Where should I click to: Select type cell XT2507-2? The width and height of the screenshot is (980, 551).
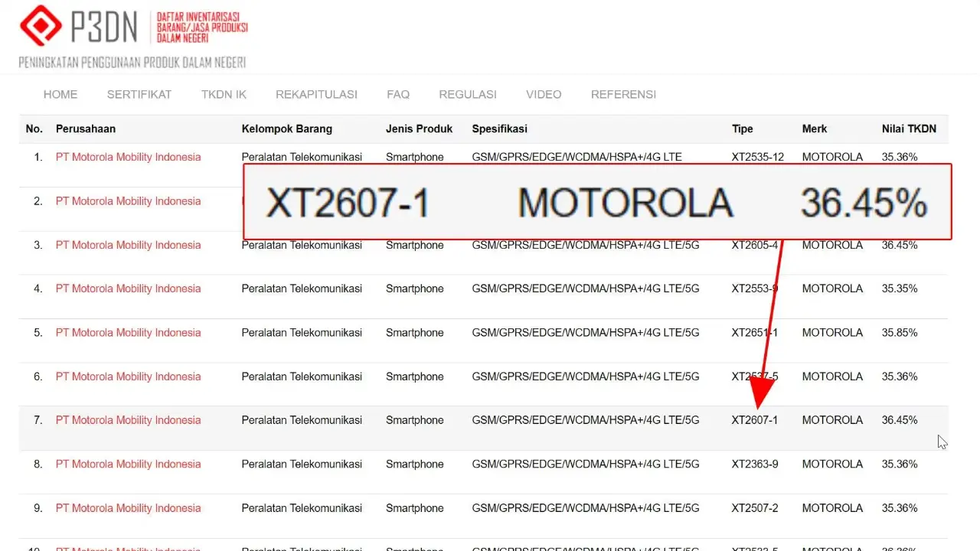755,508
